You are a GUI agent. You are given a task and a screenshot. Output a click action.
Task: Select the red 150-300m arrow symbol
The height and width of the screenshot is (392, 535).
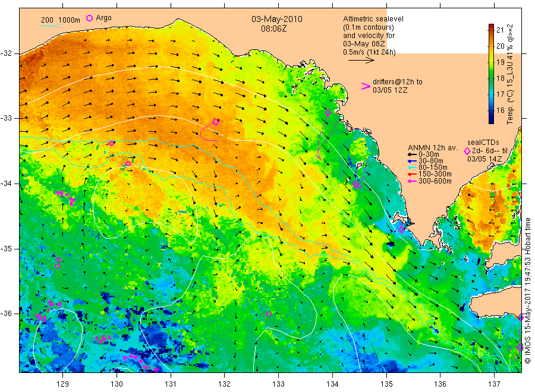point(412,175)
